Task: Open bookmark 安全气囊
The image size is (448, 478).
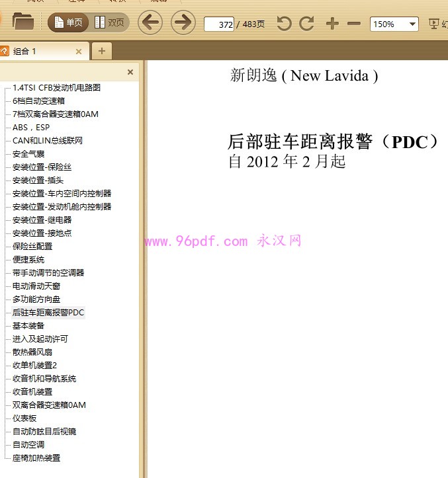Action: click(x=28, y=154)
